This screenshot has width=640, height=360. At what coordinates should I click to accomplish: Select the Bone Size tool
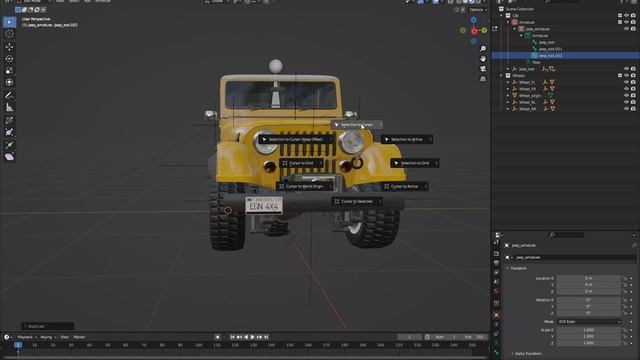[9, 132]
